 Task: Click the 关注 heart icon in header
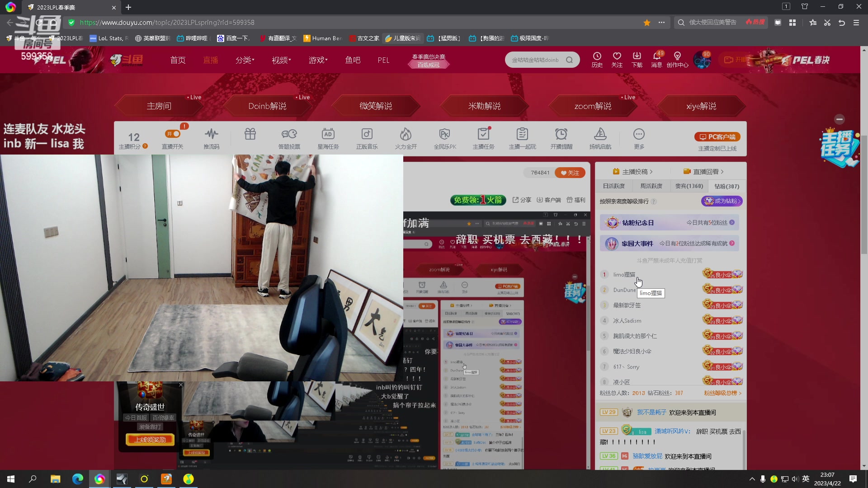tap(617, 59)
